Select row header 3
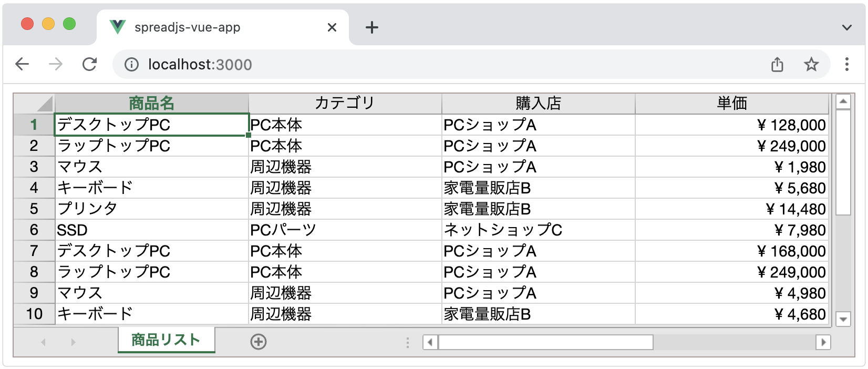Viewport: 868px width, 369px height. (x=34, y=167)
